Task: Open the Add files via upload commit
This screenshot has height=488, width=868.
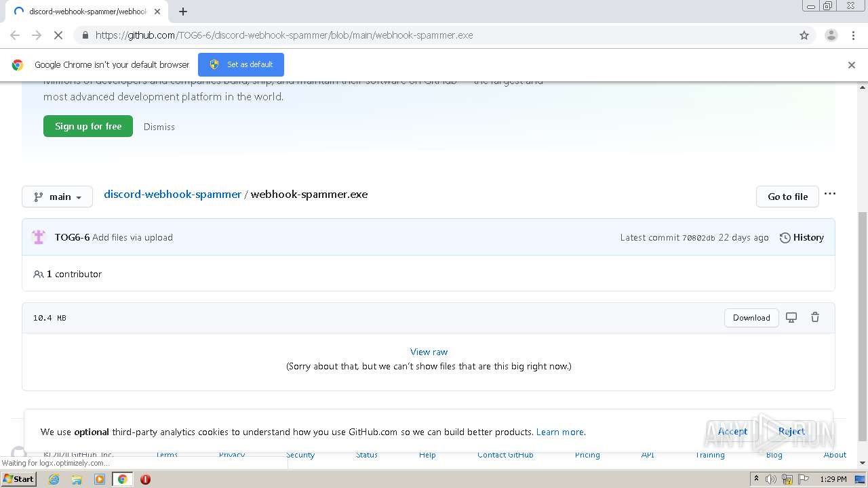Action: pyautogui.click(x=132, y=237)
